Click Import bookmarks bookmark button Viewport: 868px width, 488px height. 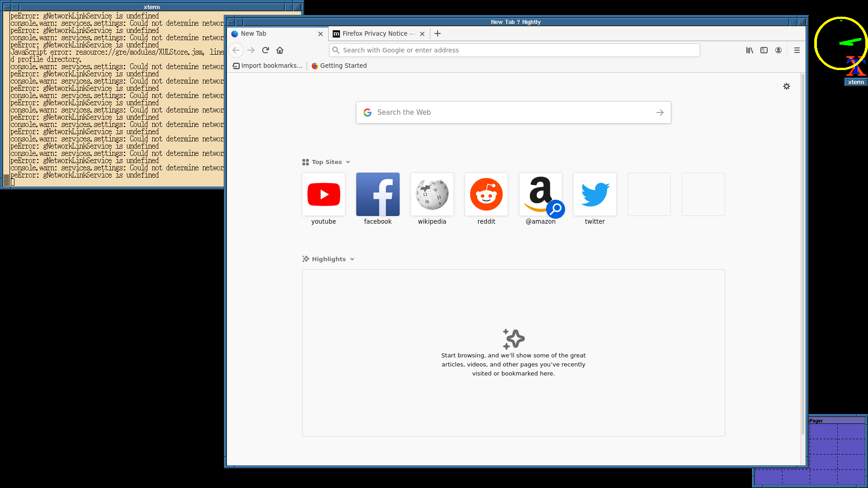point(268,66)
